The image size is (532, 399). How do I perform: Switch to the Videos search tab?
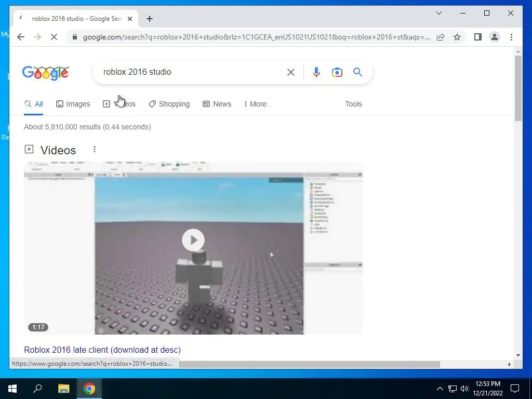pos(119,104)
